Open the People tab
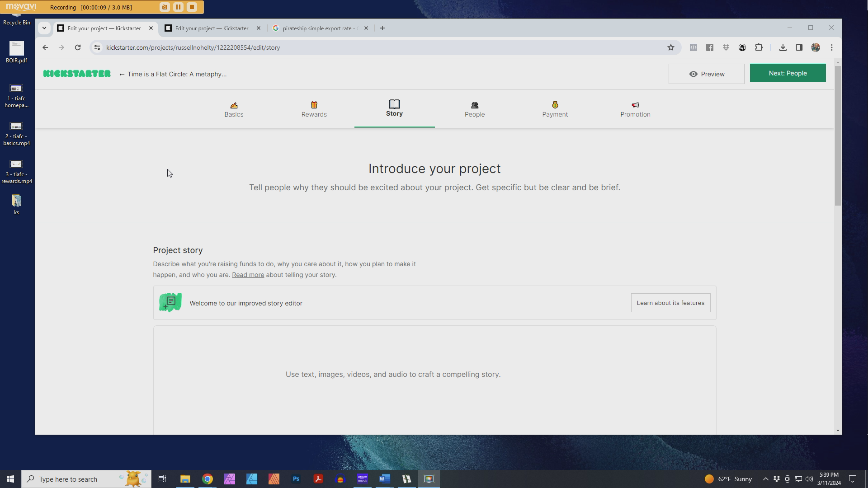 click(x=474, y=109)
